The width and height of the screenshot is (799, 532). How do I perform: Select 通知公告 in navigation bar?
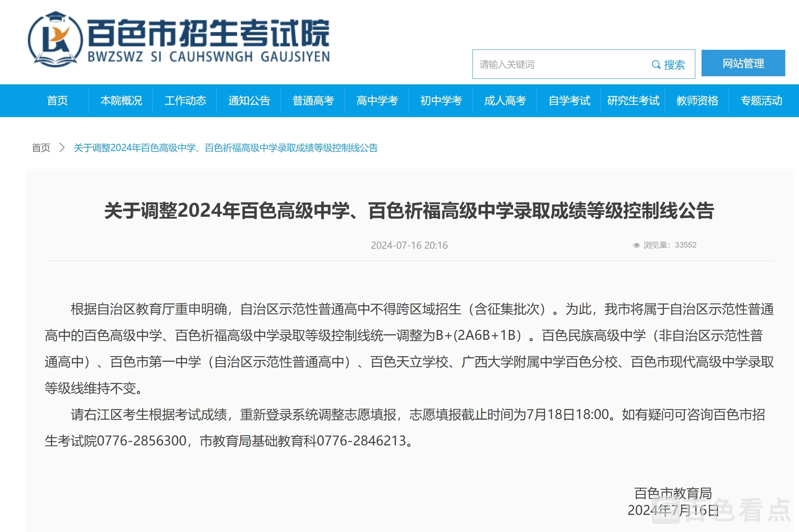pos(249,100)
